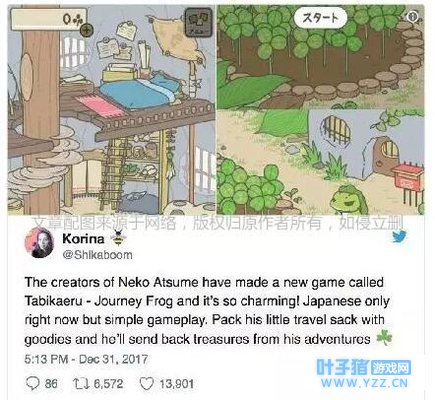Viewport: 435px width, 400px height.
Task: Click the 13,901 likes count
Action: [x=176, y=384]
